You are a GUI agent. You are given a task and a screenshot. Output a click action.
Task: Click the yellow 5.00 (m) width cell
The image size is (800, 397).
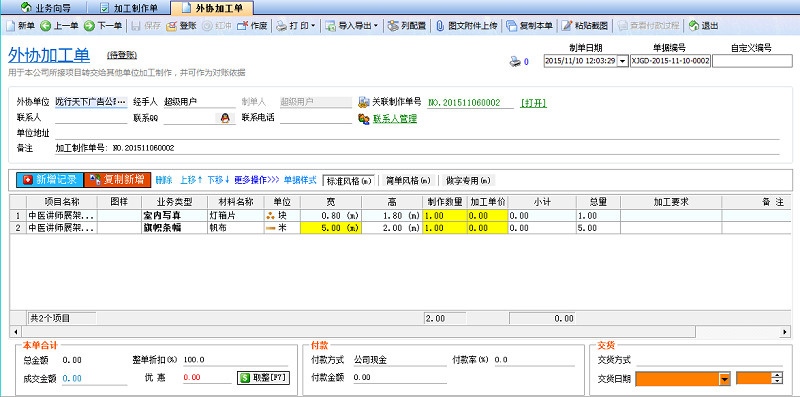(331, 228)
